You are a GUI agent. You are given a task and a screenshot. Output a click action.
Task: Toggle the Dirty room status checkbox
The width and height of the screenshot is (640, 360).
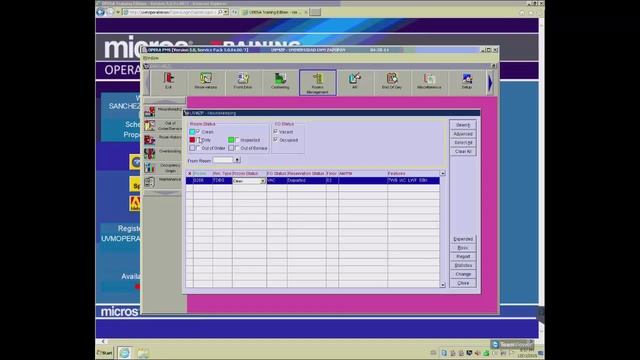(198, 140)
